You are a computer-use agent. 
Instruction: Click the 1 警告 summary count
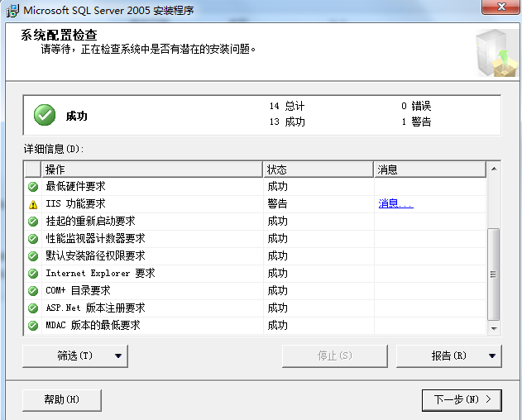(416, 122)
